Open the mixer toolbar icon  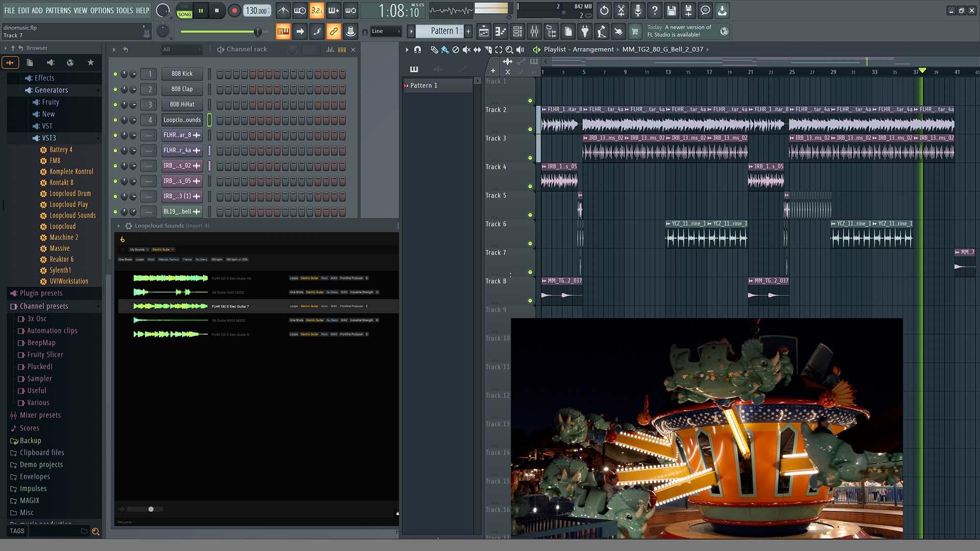tap(534, 32)
